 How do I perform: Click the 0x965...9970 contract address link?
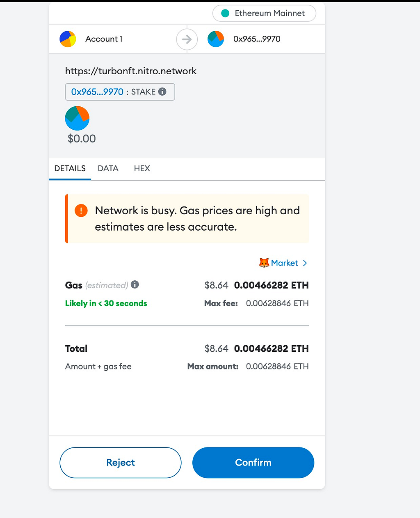click(x=97, y=92)
